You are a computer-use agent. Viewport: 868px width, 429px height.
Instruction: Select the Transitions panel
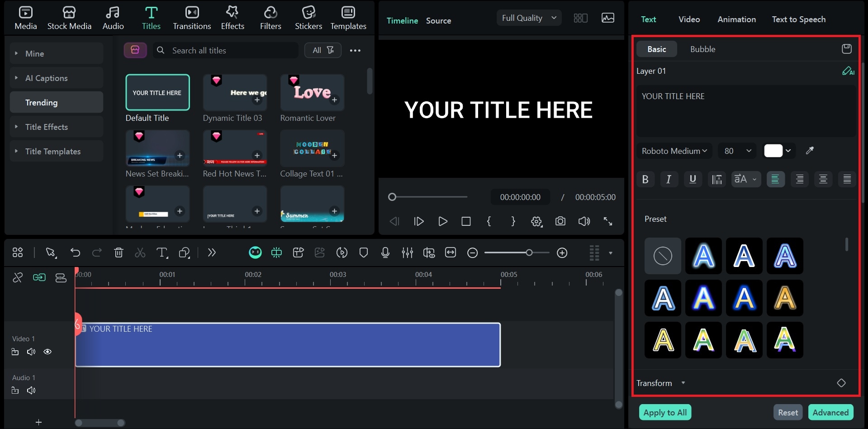click(191, 17)
